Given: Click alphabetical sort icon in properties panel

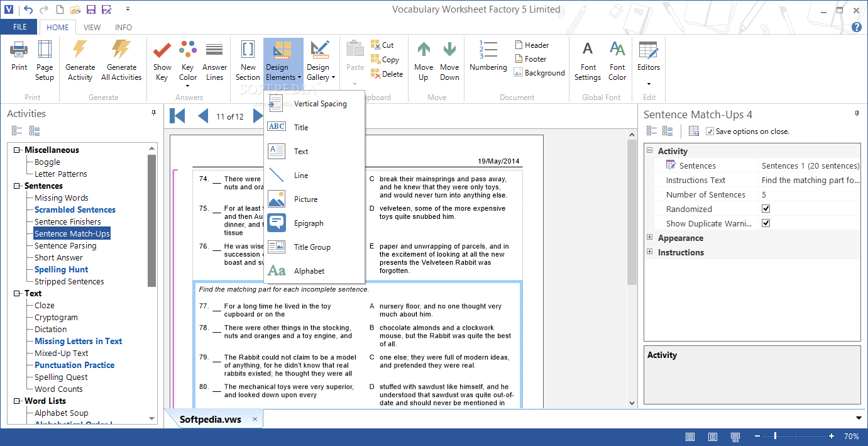Looking at the screenshot, I should [667, 131].
